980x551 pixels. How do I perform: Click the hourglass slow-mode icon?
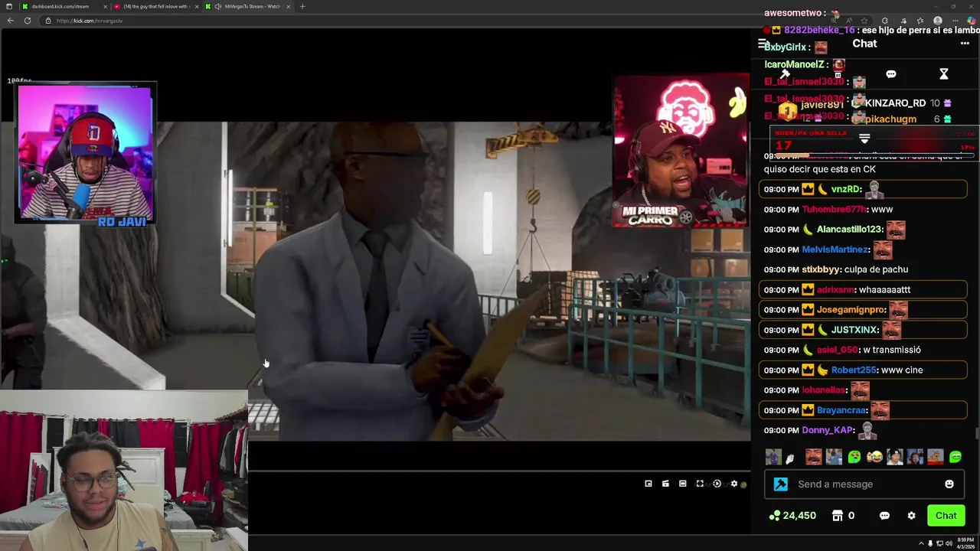click(x=944, y=74)
